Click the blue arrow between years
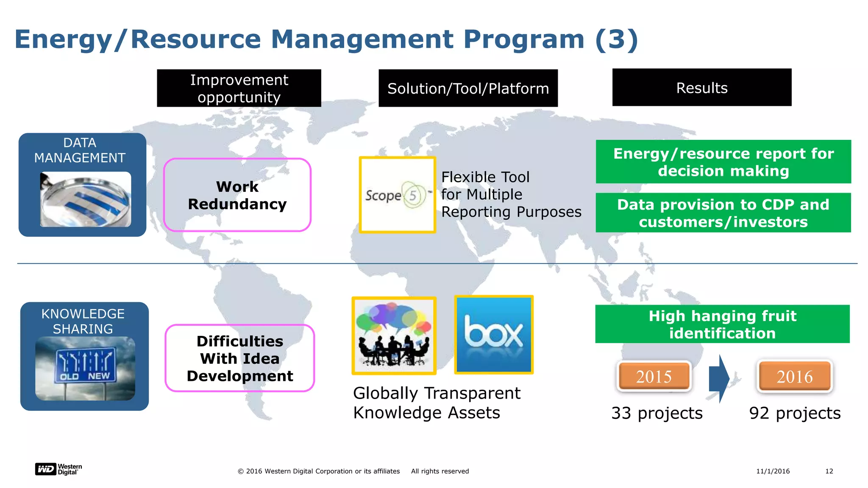The height and width of the screenshot is (488, 868). pos(719,378)
